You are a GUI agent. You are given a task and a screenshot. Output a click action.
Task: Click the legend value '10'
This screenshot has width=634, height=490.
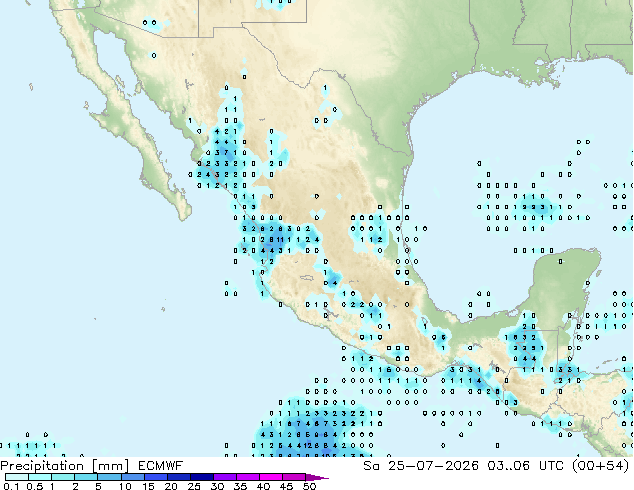point(125,486)
